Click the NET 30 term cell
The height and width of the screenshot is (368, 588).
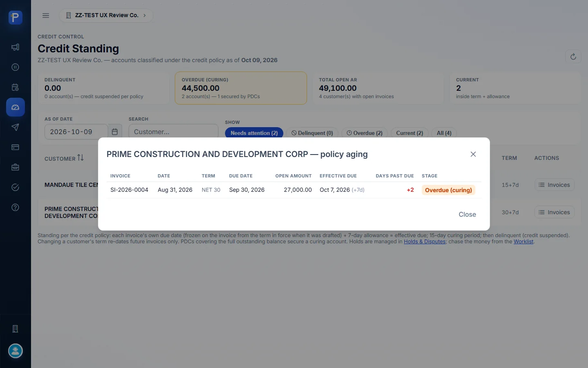211,190
